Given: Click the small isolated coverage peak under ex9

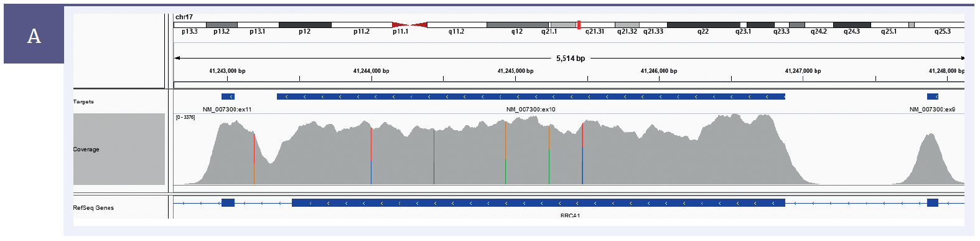Looking at the screenshot, I should [x=930, y=159].
